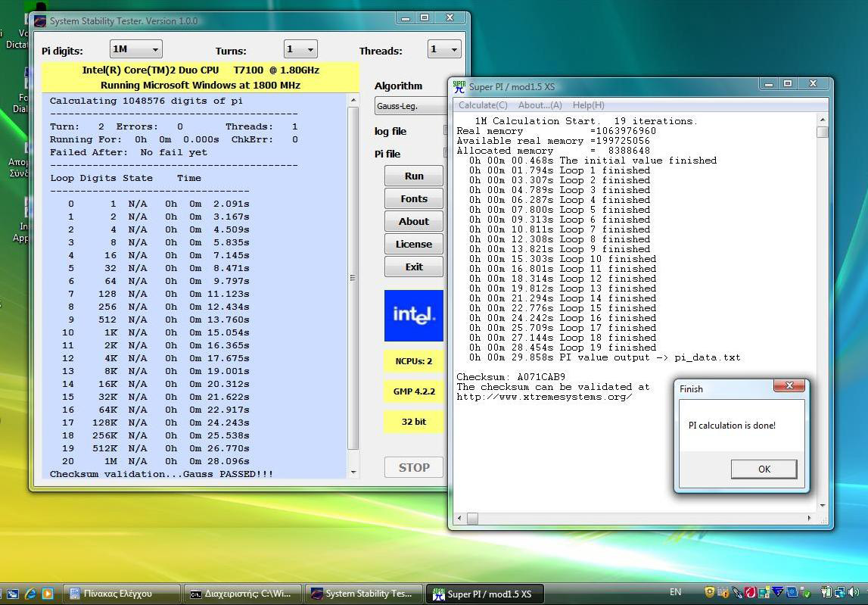Viewport: 868px width, 605px height.
Task: Click 'Running Microsoft Windows at 1800 MHz' text
Action: coord(201,86)
